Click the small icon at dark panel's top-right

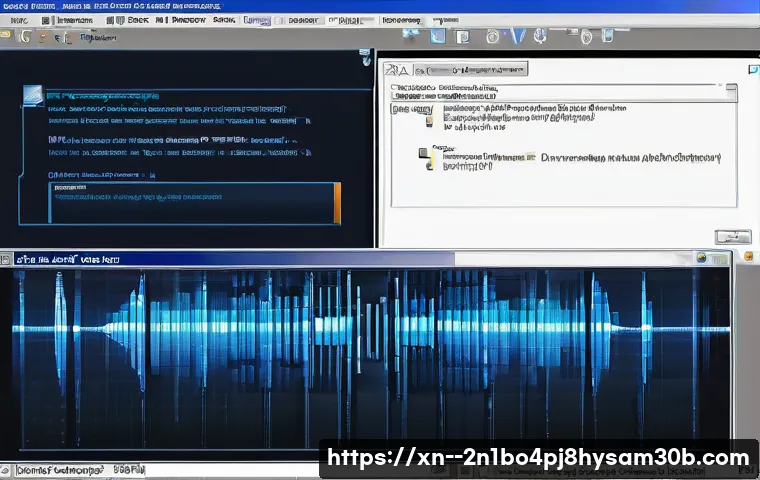coord(366,57)
